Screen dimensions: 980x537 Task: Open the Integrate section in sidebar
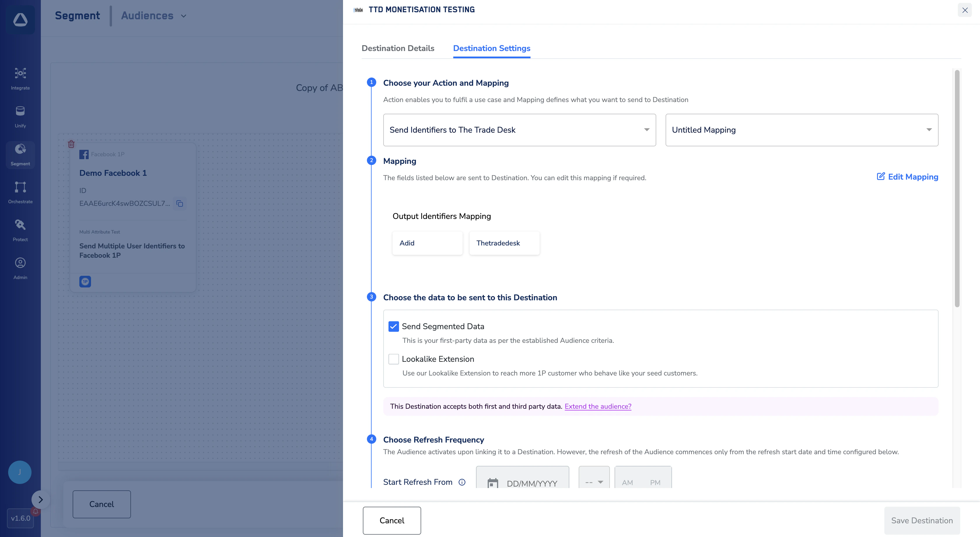point(20,79)
